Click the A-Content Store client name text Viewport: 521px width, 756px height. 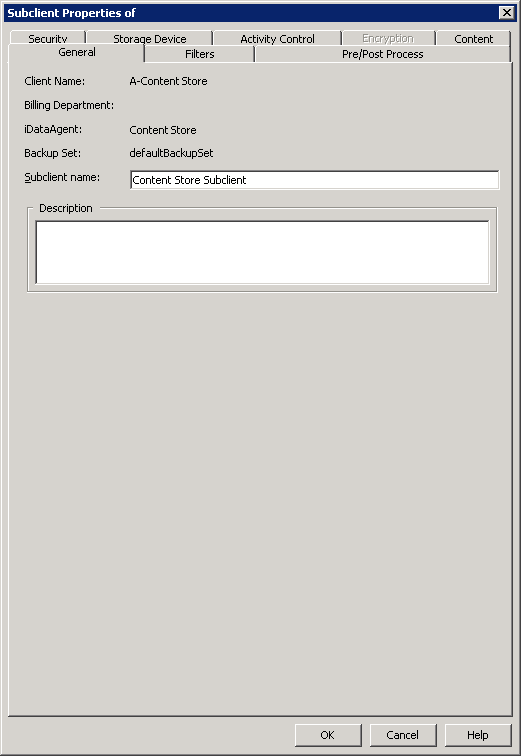(168, 81)
